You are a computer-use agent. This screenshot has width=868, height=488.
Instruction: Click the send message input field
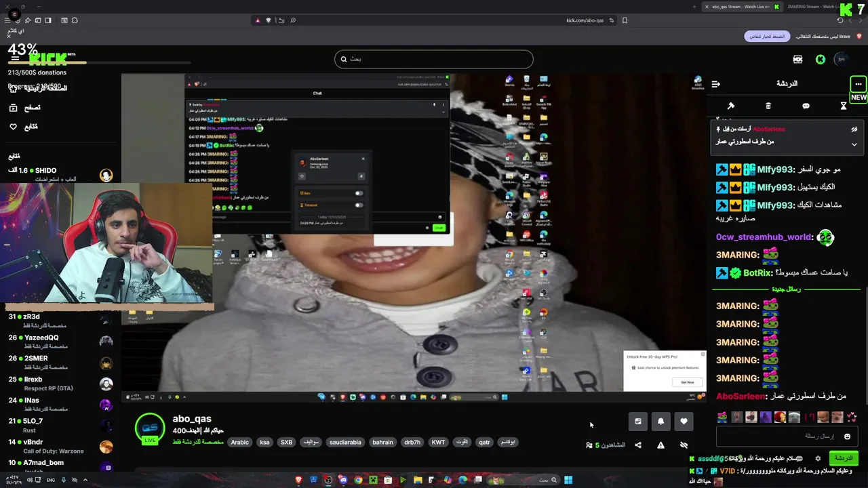pyautogui.click(x=787, y=436)
